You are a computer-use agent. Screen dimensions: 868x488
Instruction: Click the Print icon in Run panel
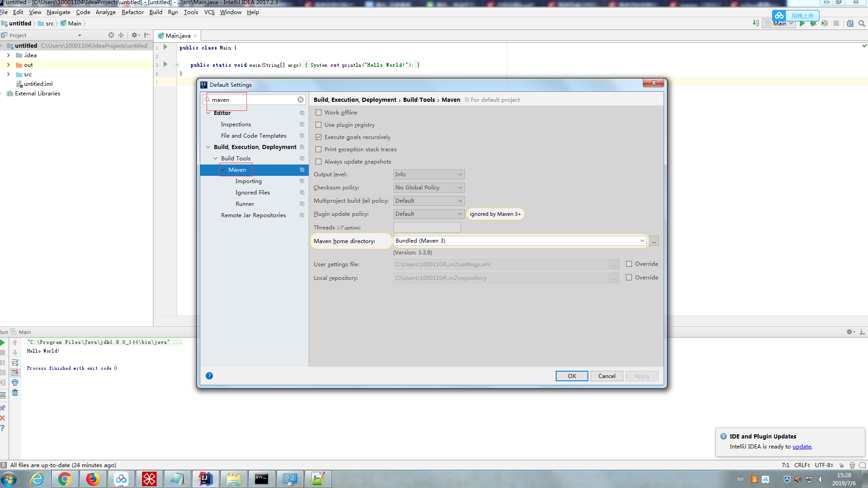(15, 383)
